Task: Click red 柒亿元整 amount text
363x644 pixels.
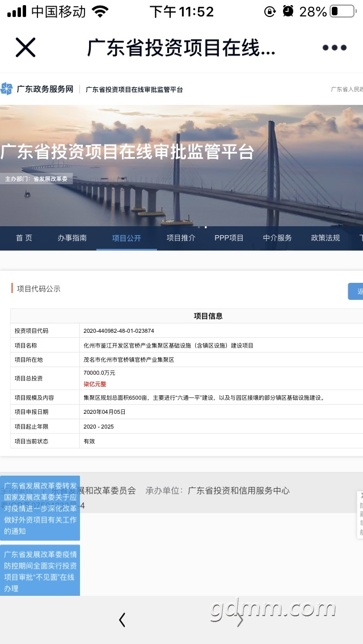Action: [x=95, y=384]
